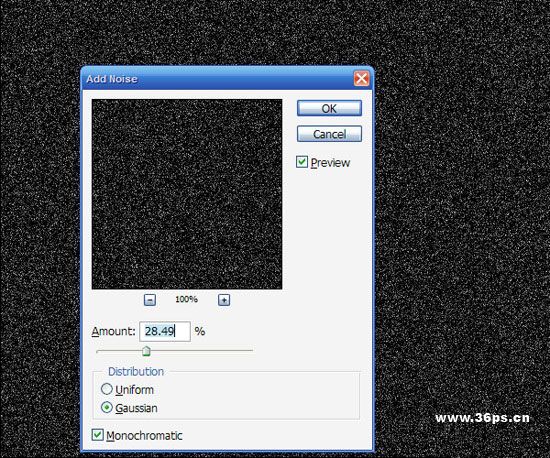Click the Amount slider handle
The height and width of the screenshot is (458, 550).
tap(147, 351)
